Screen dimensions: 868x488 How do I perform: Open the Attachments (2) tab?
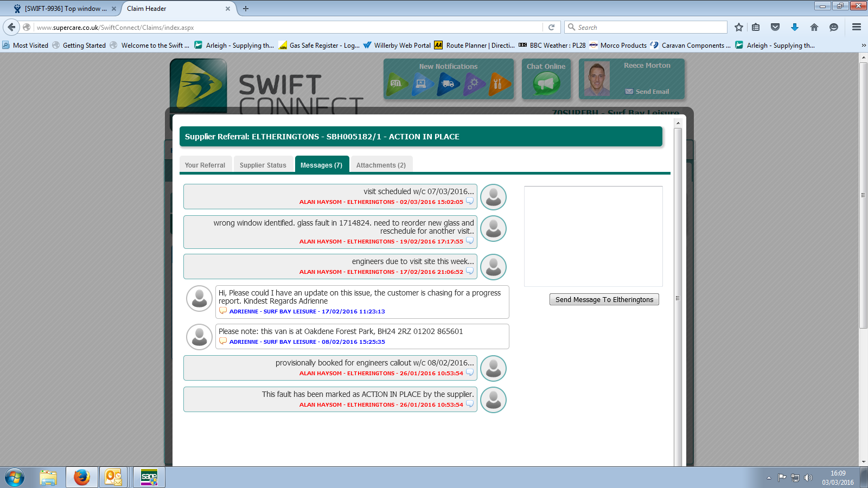pyautogui.click(x=381, y=165)
